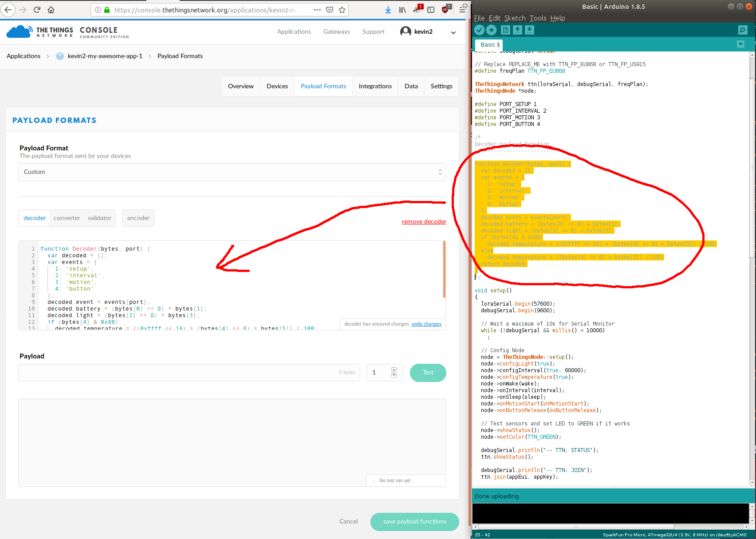Click the Save sketch down-arrow icon
756x539 pixels.
[530, 30]
